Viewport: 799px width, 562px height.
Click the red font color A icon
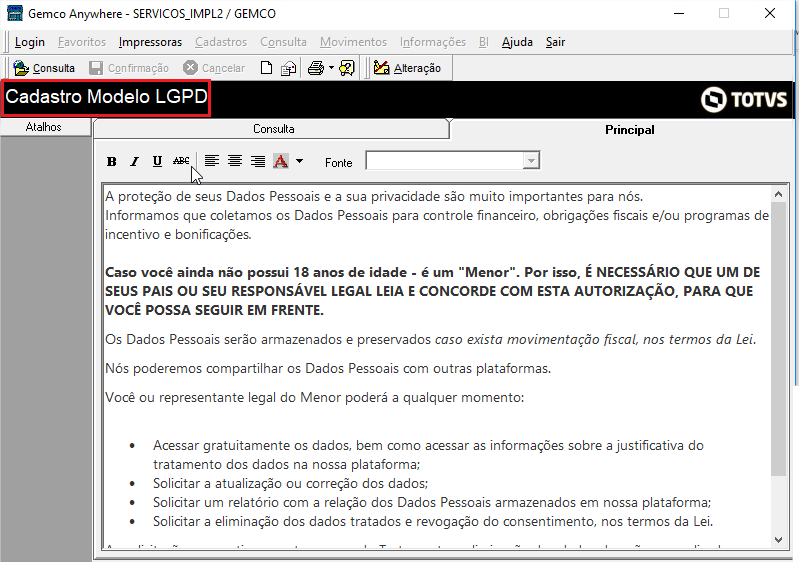(x=281, y=162)
